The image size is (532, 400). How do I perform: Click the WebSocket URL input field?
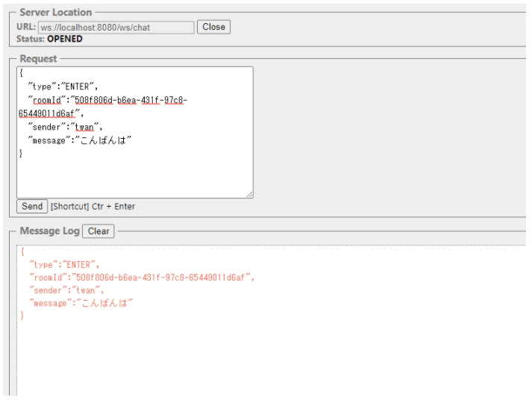(116, 27)
